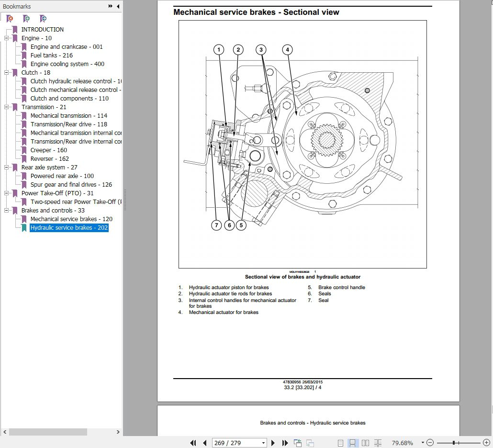
Task: Enable two-page continuous view
Action: (x=378, y=443)
